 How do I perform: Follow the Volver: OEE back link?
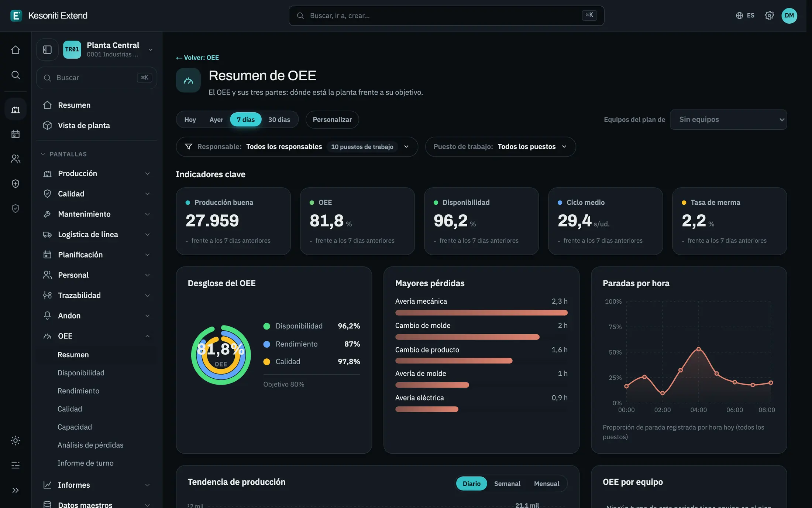[197, 58]
